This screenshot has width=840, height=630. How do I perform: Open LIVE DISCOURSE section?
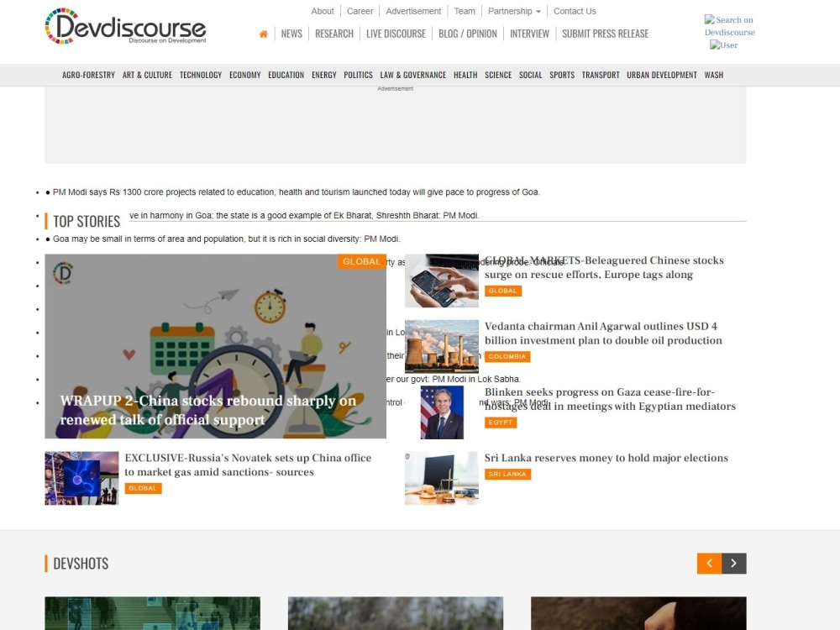pyautogui.click(x=396, y=34)
